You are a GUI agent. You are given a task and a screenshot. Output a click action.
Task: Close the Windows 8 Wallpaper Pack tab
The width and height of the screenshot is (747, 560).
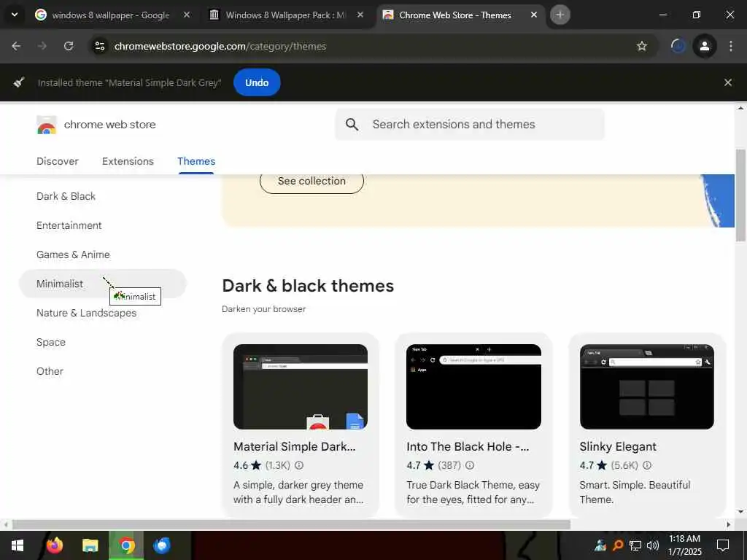360,15
